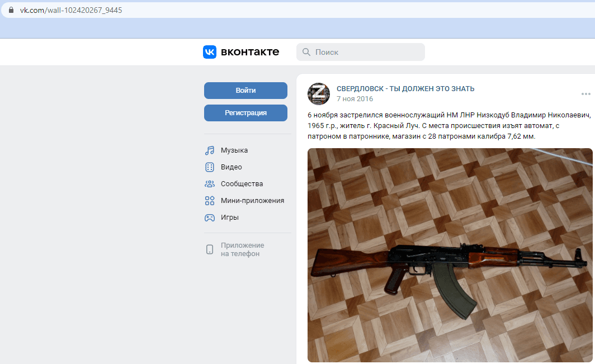Click the post date 7 ноя 2016
Viewport: 595px width, 364px height.
pos(355,98)
